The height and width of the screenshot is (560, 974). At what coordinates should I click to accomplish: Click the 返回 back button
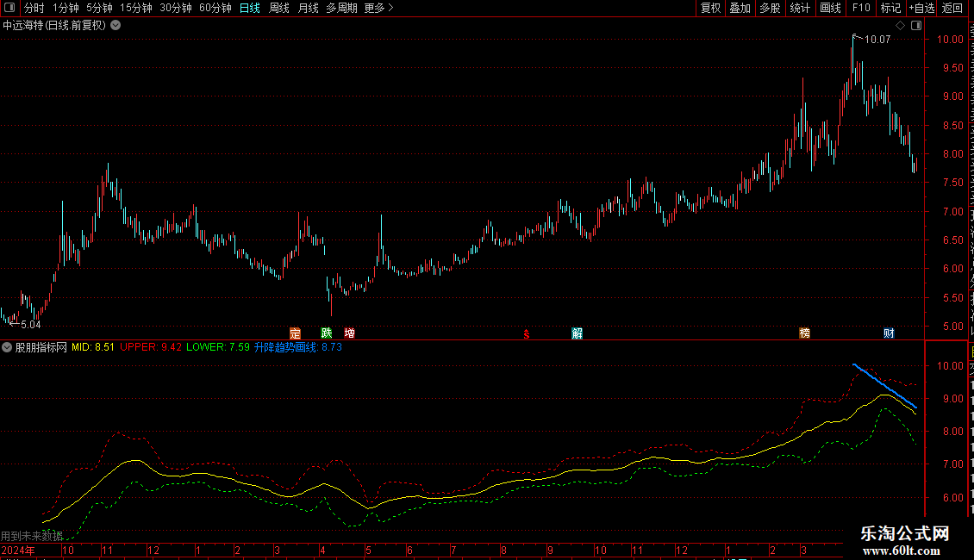[952, 8]
